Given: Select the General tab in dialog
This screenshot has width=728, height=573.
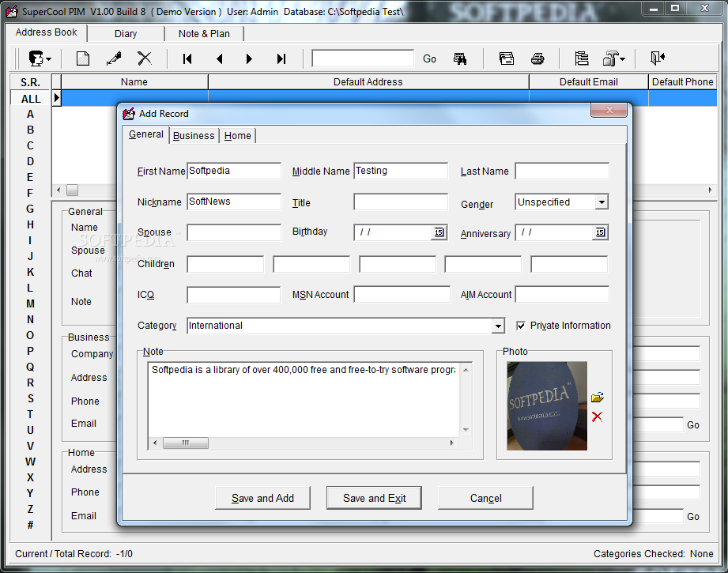Looking at the screenshot, I should 145,134.
